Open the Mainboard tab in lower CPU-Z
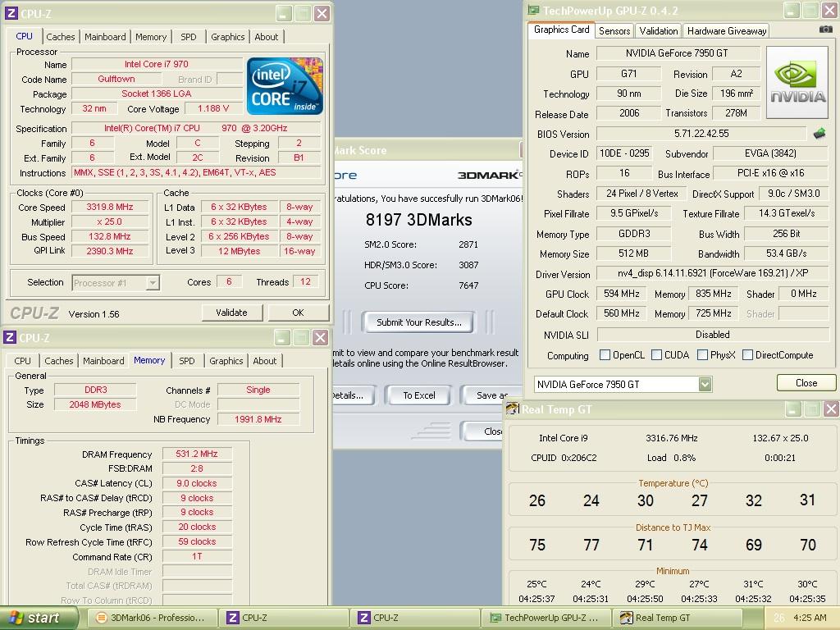840x630 pixels. [103, 361]
